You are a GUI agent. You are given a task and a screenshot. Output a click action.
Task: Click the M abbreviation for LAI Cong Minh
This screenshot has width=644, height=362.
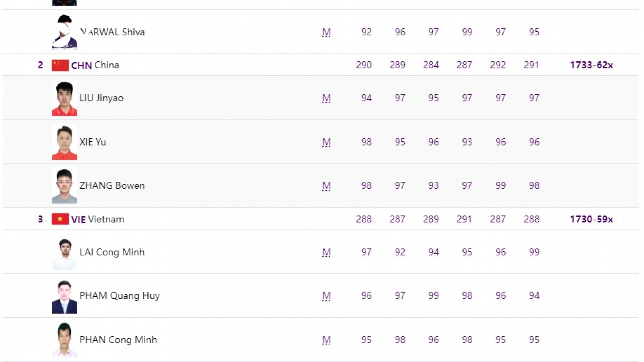click(x=326, y=253)
